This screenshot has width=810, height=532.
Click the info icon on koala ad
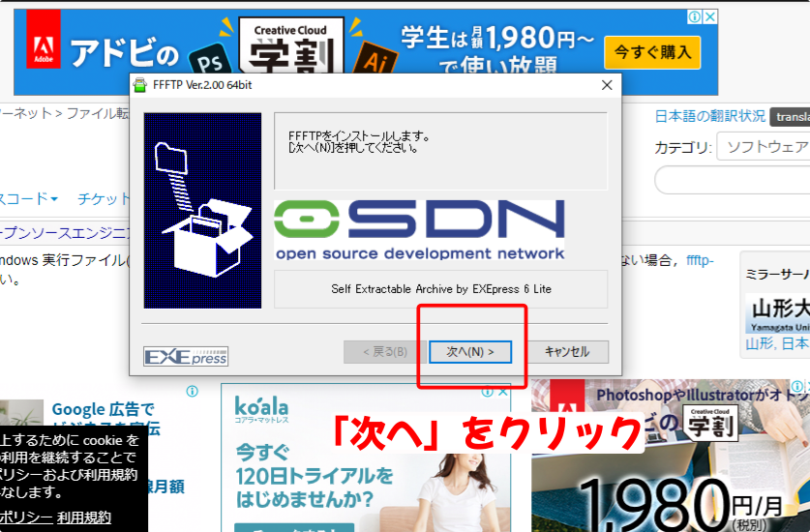point(488,392)
